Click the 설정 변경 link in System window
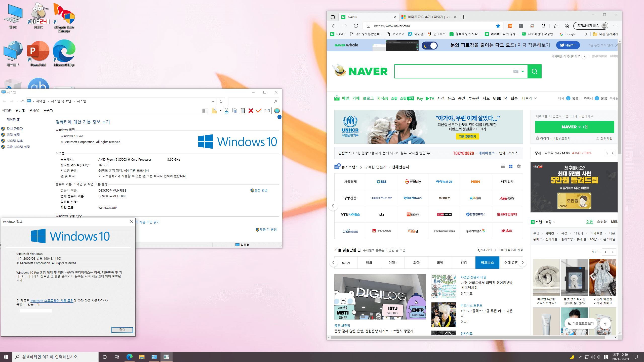Image resolution: width=644 pixels, height=362 pixels. (261, 191)
